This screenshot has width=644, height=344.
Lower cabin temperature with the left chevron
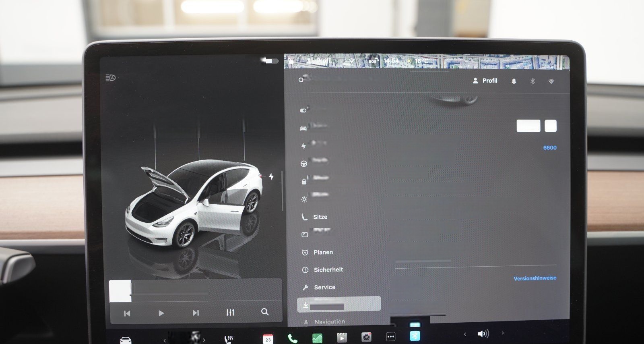(x=165, y=341)
